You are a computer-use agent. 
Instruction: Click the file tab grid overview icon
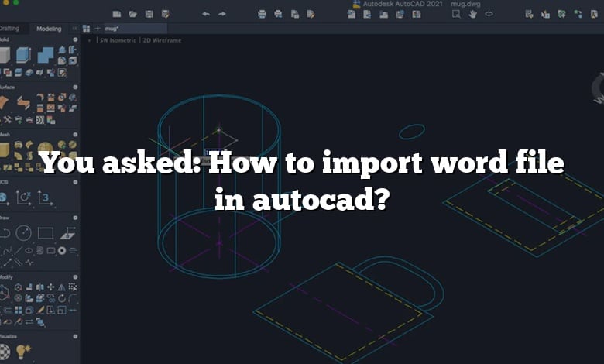point(86,29)
